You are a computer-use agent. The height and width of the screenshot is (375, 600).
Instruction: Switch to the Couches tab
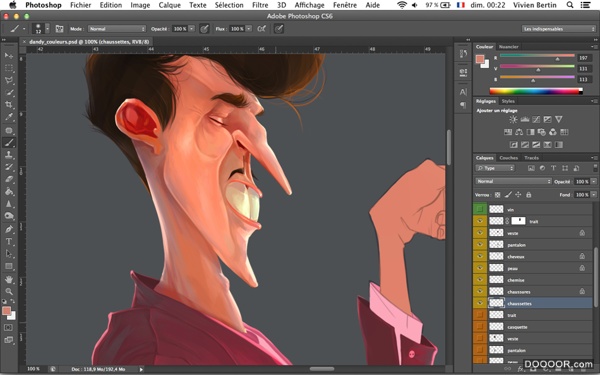click(x=509, y=158)
